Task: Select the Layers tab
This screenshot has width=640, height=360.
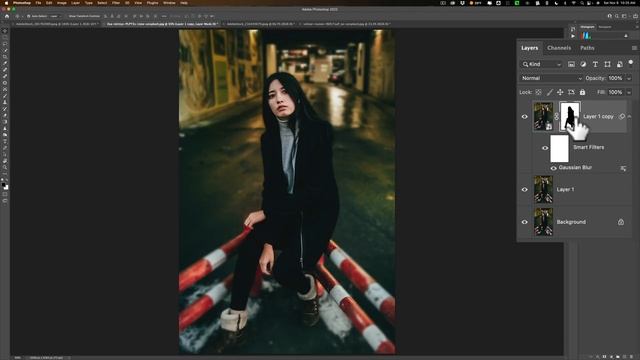Action: coord(529,48)
